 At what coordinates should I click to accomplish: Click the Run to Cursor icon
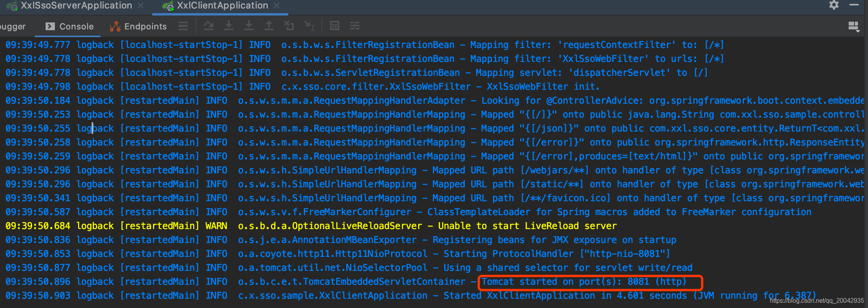[309, 26]
